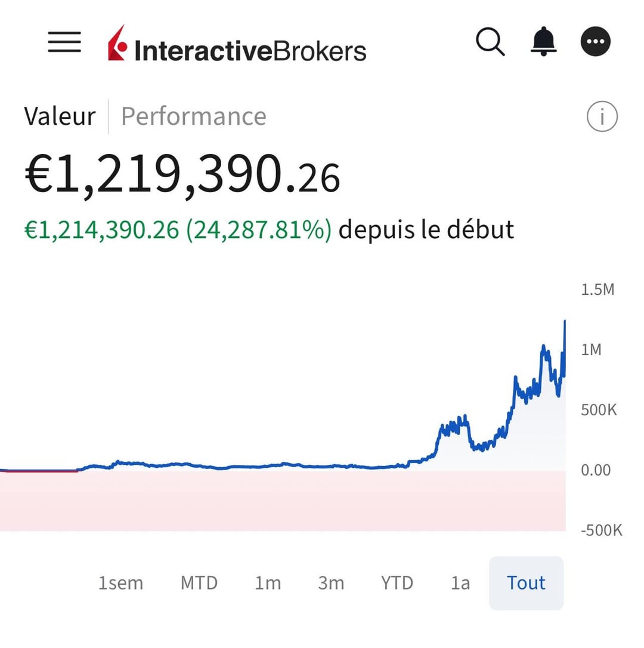Image resolution: width=644 pixels, height=648 pixels.
Task: Select the MTD time range
Action: [x=199, y=583]
